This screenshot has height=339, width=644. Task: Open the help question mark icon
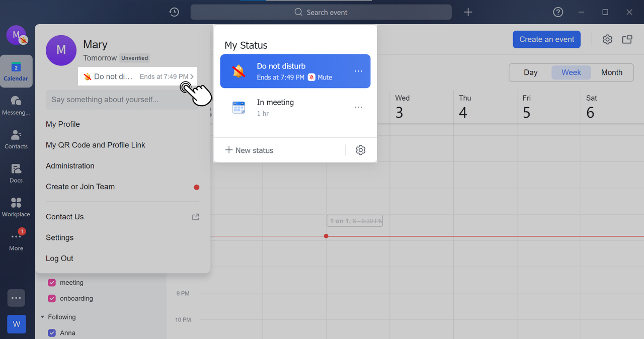click(557, 12)
